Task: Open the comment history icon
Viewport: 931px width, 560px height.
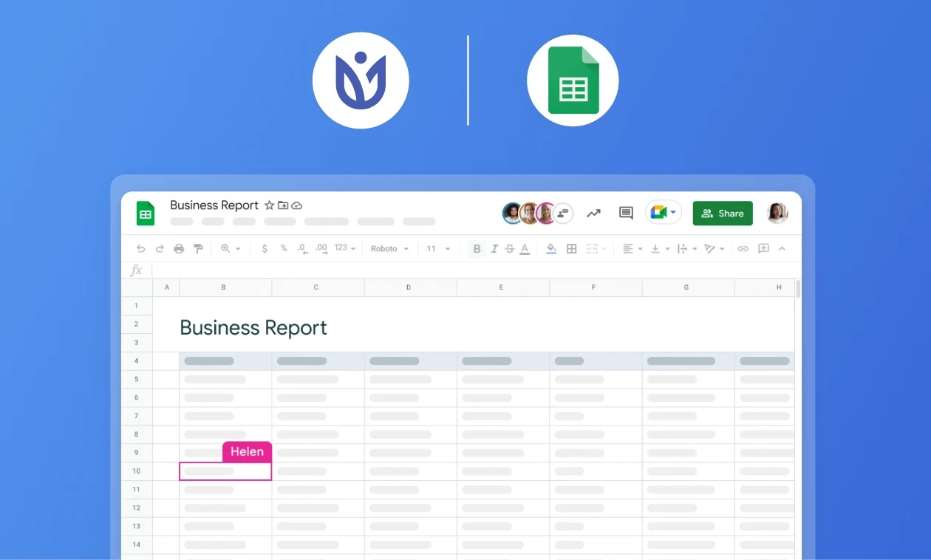Action: click(626, 214)
